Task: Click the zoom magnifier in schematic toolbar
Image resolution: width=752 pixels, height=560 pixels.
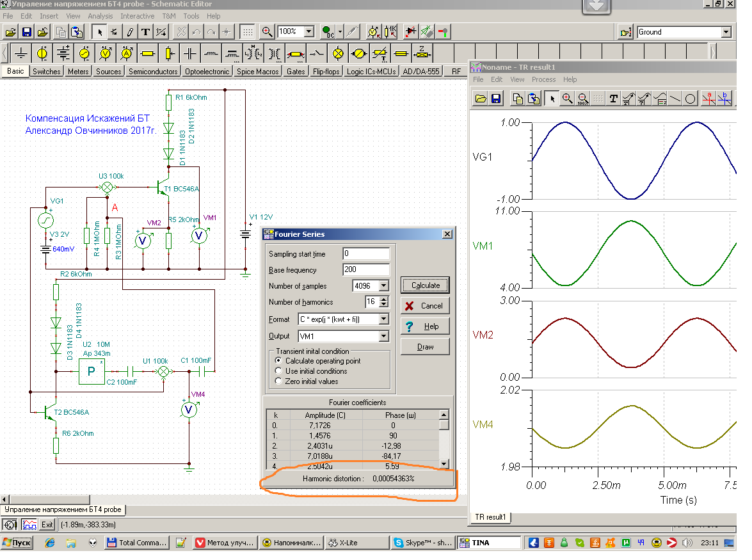Action: pos(267,31)
